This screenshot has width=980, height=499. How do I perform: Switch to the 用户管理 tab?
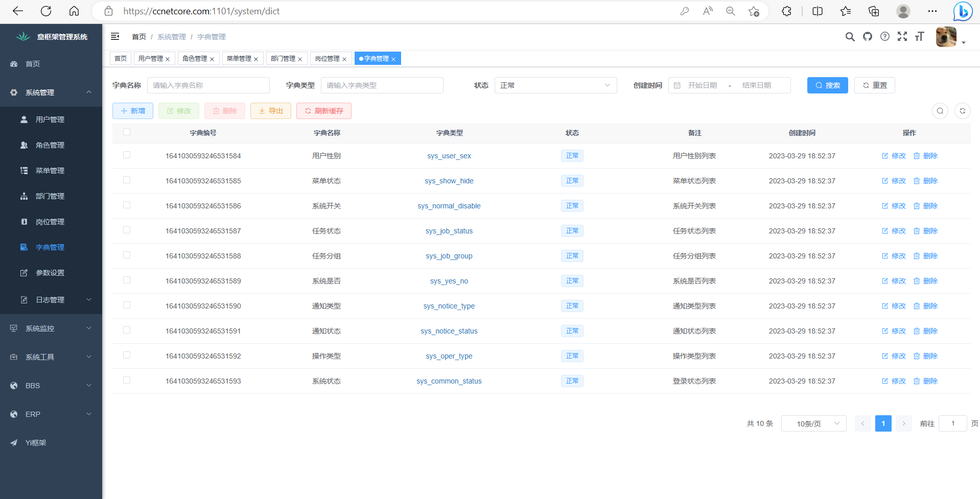(x=151, y=58)
